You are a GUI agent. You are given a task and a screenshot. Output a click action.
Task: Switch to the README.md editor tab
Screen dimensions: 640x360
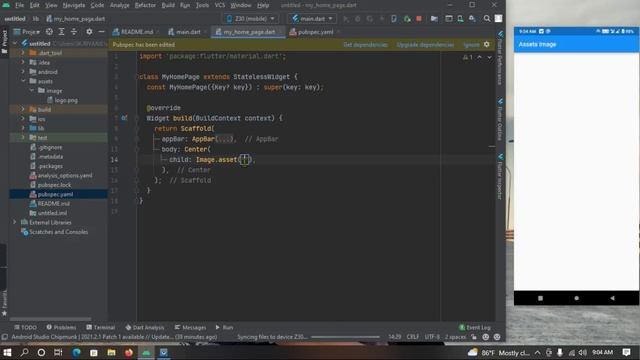click(137, 32)
